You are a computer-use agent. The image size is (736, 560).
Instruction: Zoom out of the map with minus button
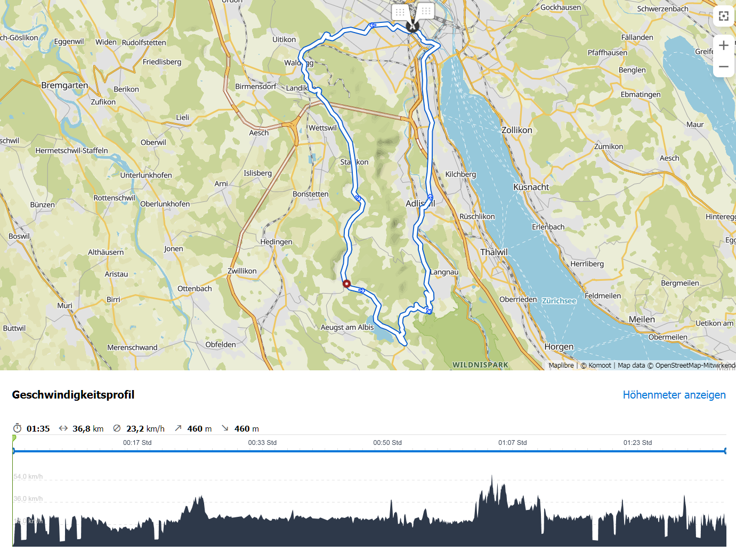pos(723,67)
